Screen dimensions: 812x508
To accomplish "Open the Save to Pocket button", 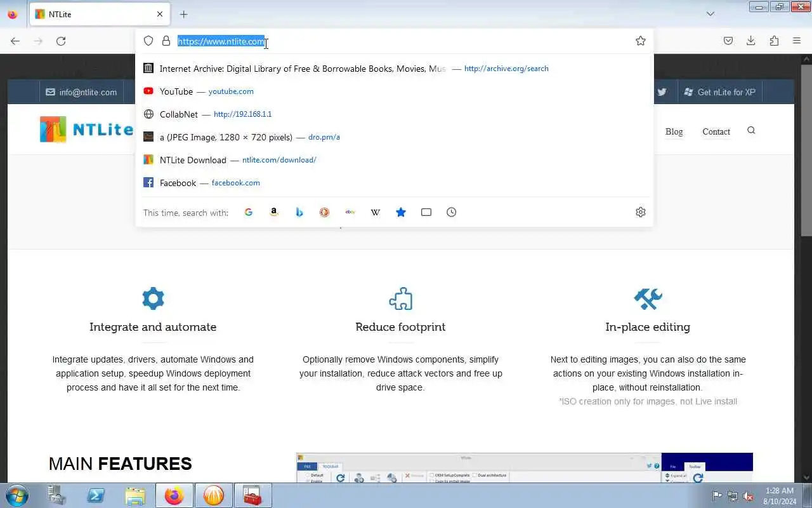I will [x=728, y=41].
